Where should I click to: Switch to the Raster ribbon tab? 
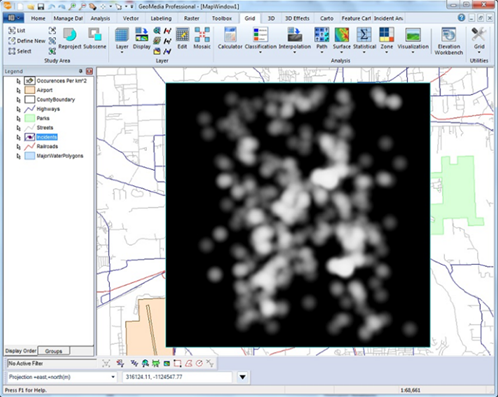[192, 18]
